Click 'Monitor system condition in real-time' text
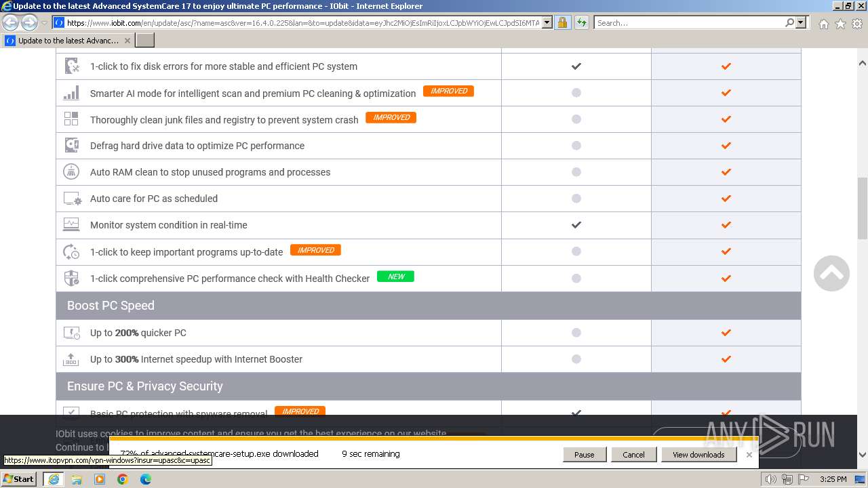The width and height of the screenshot is (868, 488). click(x=169, y=225)
